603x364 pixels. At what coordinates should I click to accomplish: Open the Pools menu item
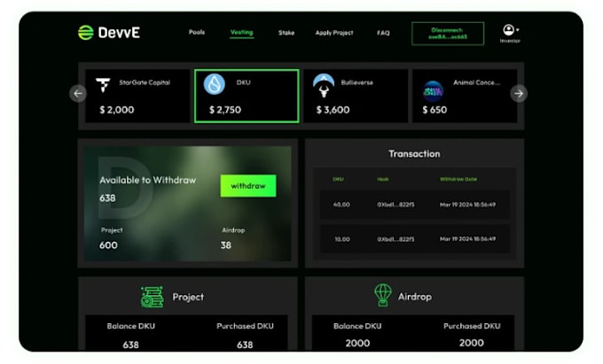click(197, 32)
